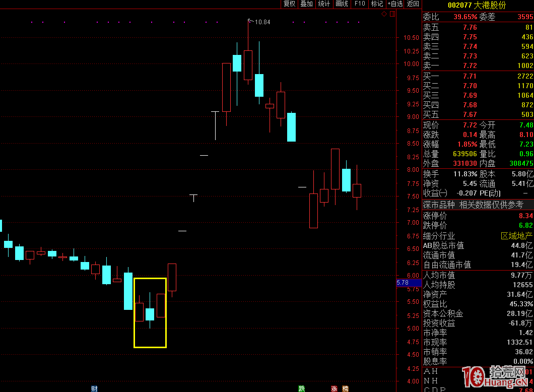Click the 买一 bid price 7.71
The width and height of the screenshot is (534, 392).
pos(470,76)
